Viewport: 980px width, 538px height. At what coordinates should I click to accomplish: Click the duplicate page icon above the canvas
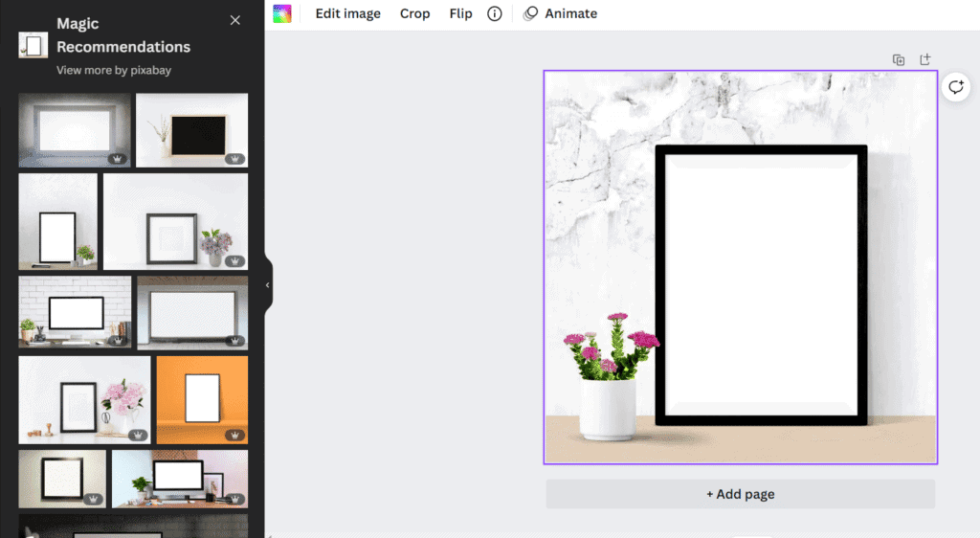pos(898,60)
